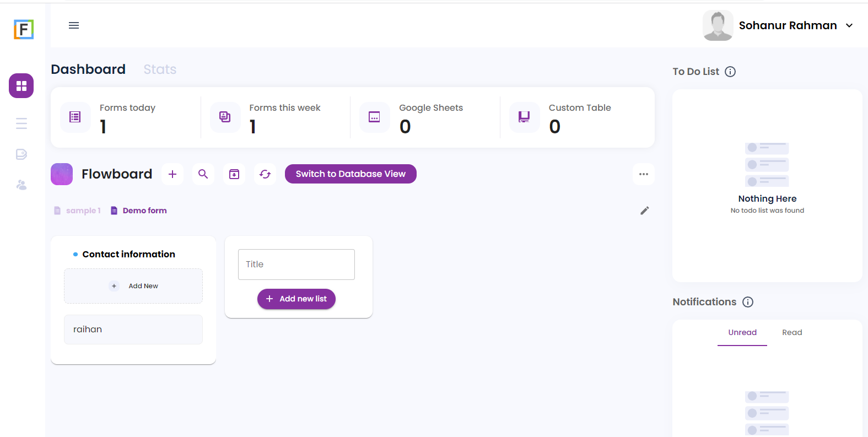This screenshot has width=868, height=437.
Task: Click Add New in Contact information list
Action: (x=133, y=286)
